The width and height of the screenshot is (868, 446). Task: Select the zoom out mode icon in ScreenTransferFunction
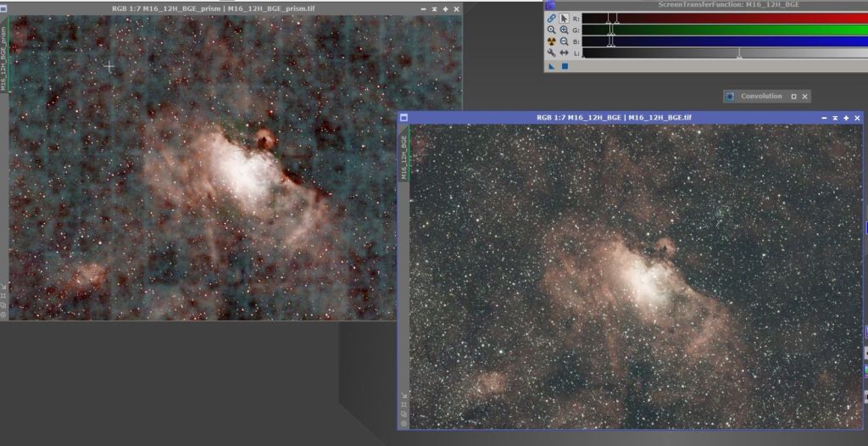coord(564,42)
